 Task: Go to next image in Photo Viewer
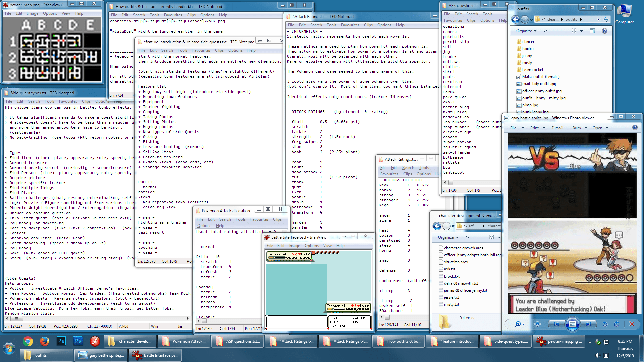[x=589, y=324]
